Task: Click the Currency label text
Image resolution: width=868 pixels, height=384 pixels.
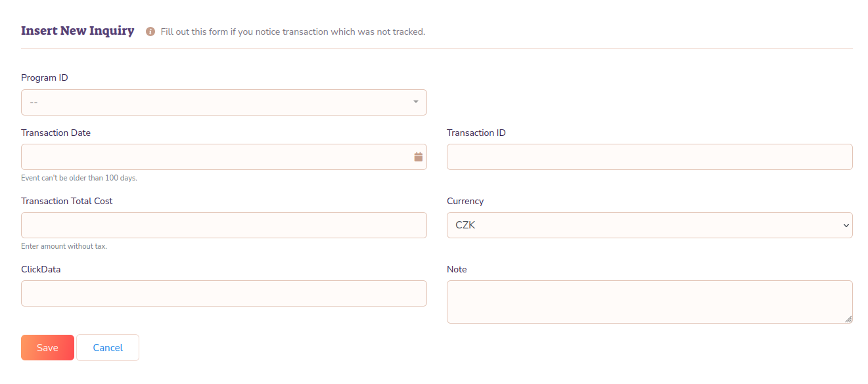Action: [465, 201]
